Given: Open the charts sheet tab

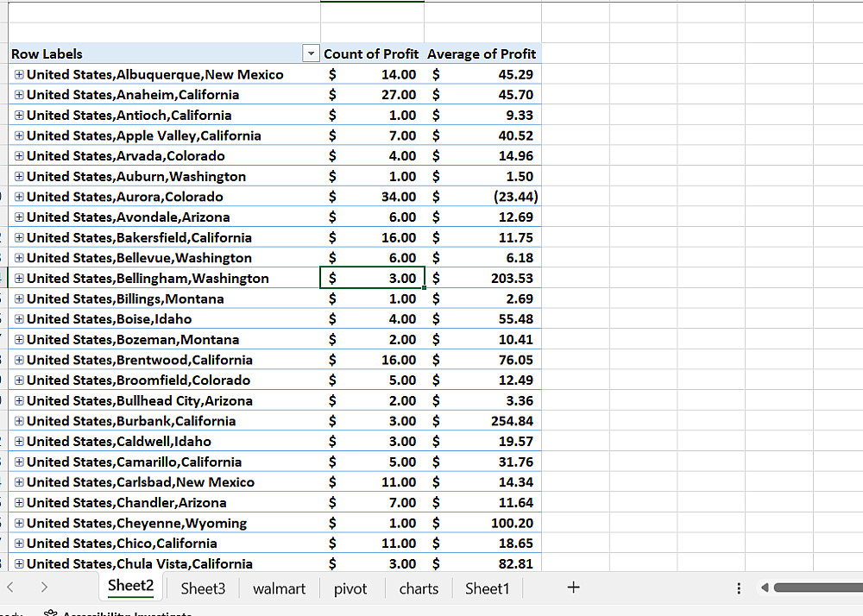Looking at the screenshot, I should [x=419, y=588].
